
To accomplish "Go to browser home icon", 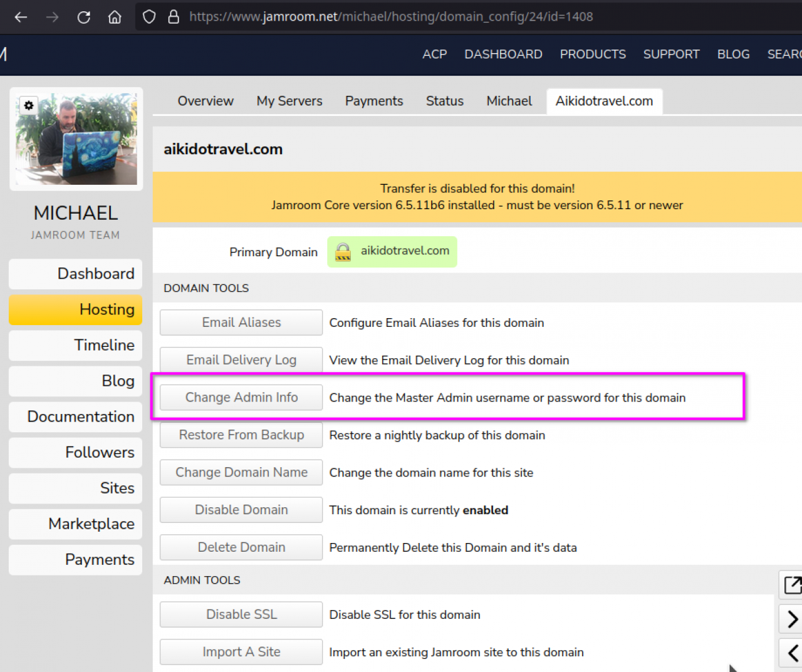I will coord(115,17).
